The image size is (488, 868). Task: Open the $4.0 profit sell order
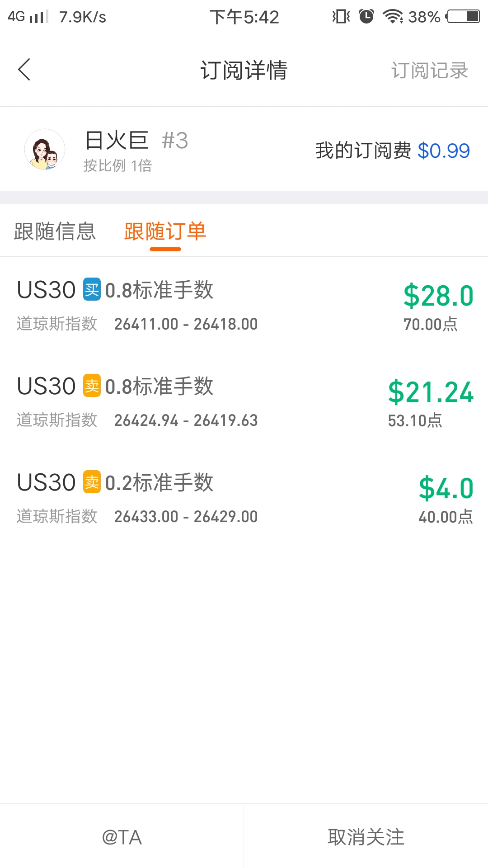pos(244,498)
